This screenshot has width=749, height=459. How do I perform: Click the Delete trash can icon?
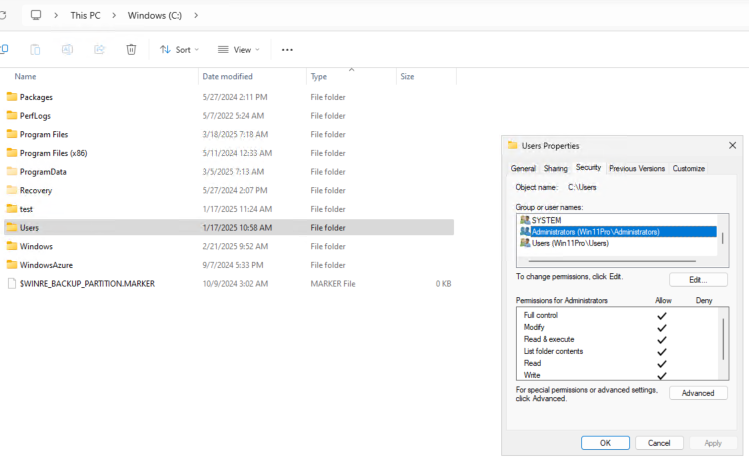click(x=131, y=49)
